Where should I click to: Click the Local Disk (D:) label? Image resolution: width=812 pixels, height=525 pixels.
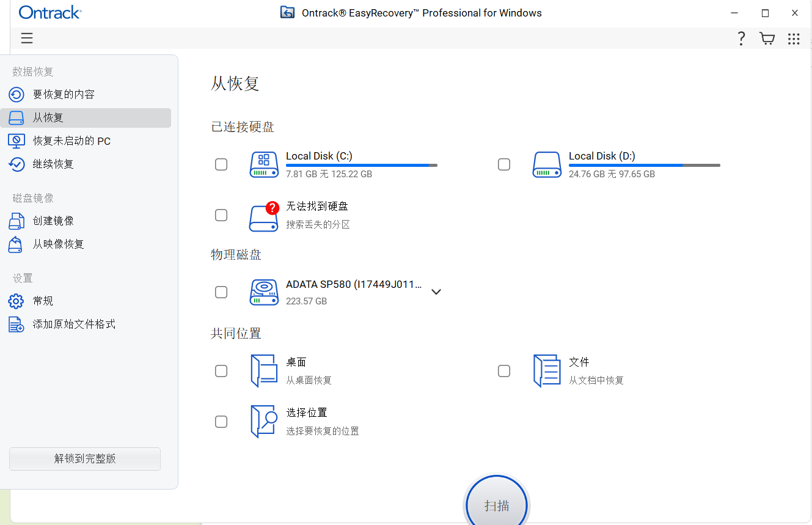[602, 156]
